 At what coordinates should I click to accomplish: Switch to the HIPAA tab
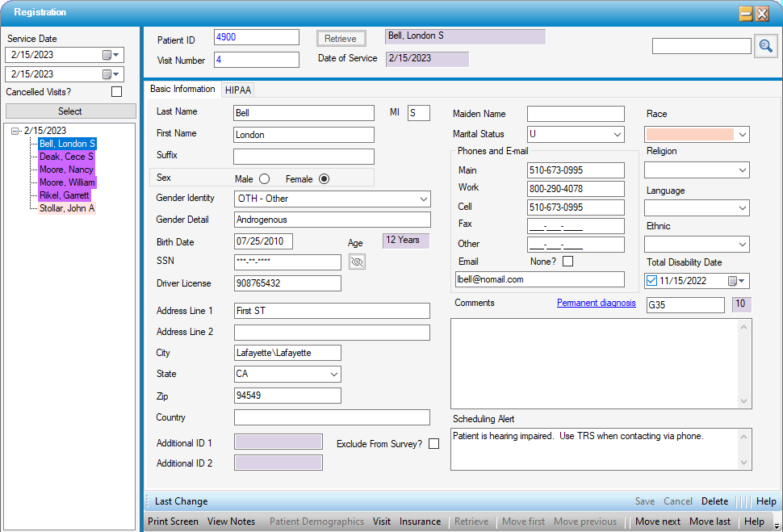pos(239,90)
